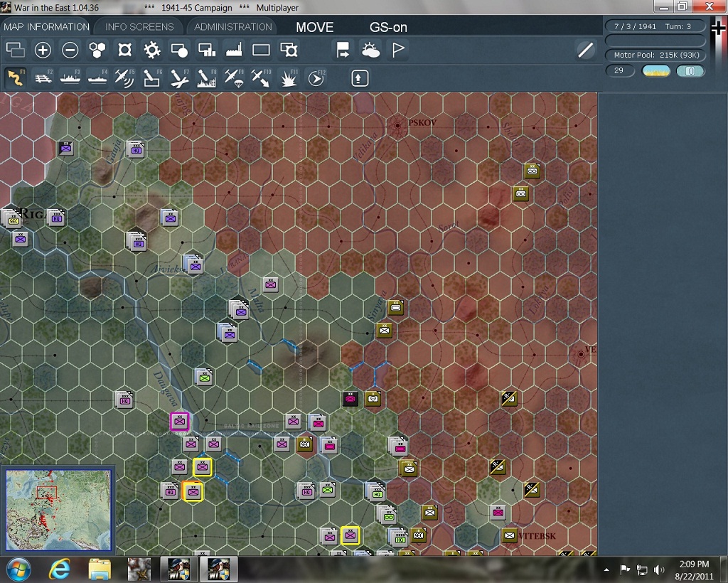Image resolution: width=728 pixels, height=583 pixels.
Task: Click the minimap overview thumbnail
Action: (58, 510)
